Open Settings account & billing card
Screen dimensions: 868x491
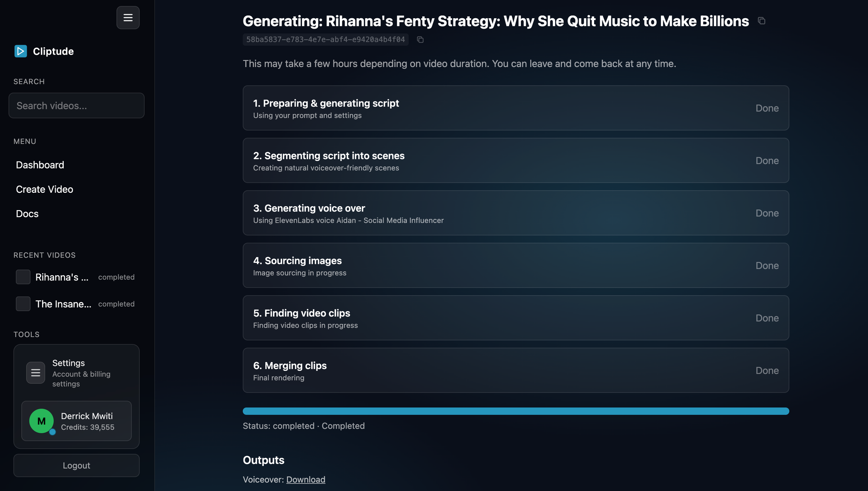[x=82, y=373]
